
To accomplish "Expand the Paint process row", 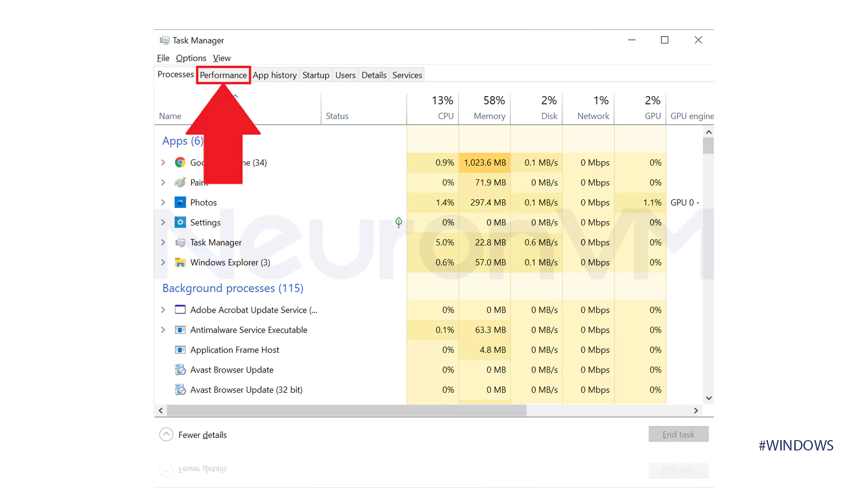I will [x=163, y=183].
